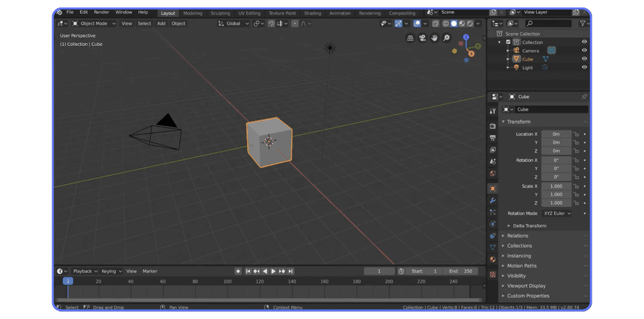Open the Object Constraints tab
The image size is (644, 319).
(x=493, y=235)
